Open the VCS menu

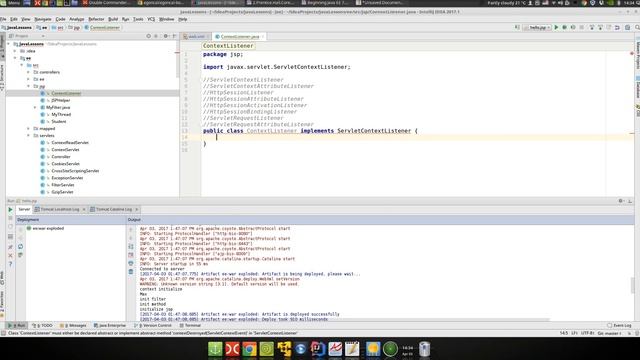151,19
